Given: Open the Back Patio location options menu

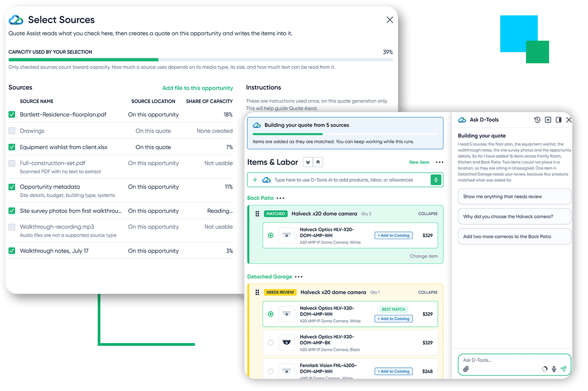Looking at the screenshot, I should coord(280,198).
